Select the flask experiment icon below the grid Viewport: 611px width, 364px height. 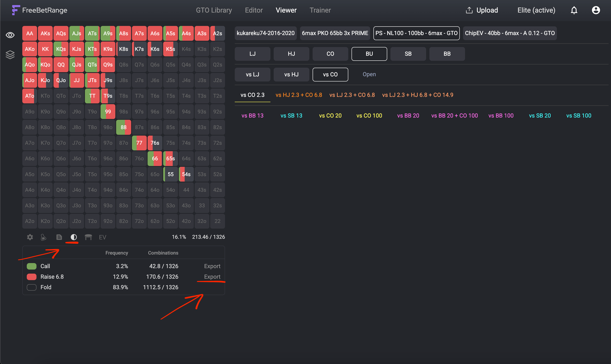(x=43, y=237)
